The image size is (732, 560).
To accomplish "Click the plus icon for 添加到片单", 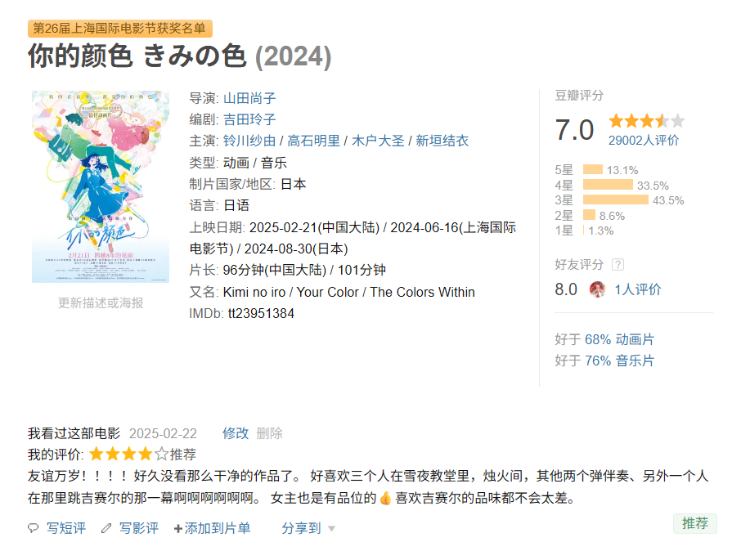I will (177, 529).
